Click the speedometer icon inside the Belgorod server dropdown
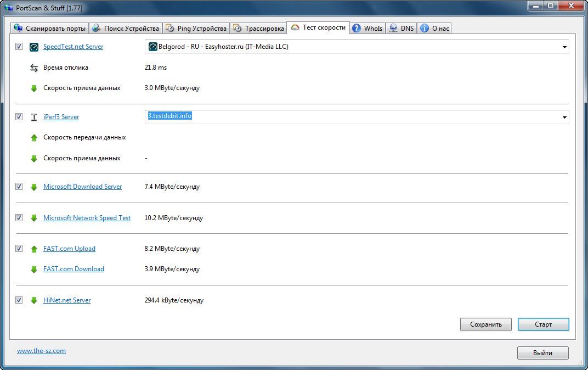Viewport: 588px width, 370px height. (x=152, y=47)
